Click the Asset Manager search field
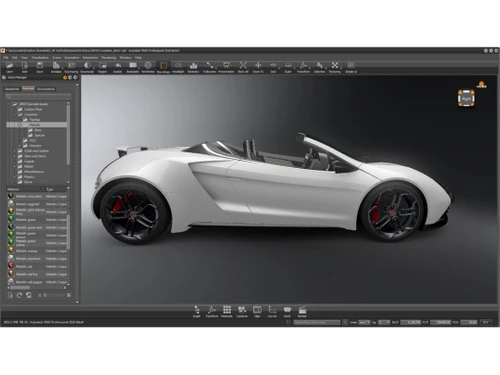This screenshot has height=375, width=500. [38, 96]
